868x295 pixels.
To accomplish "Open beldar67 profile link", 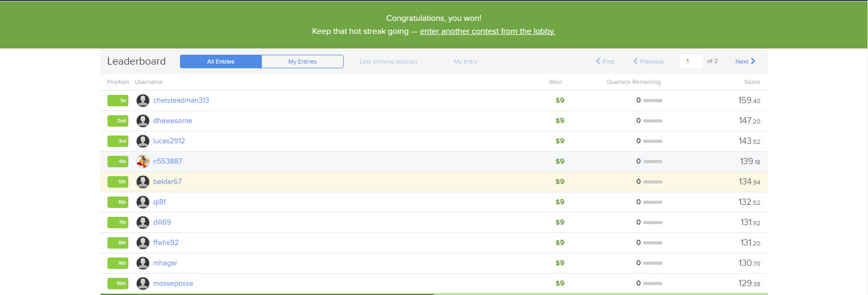I will pos(167,182).
